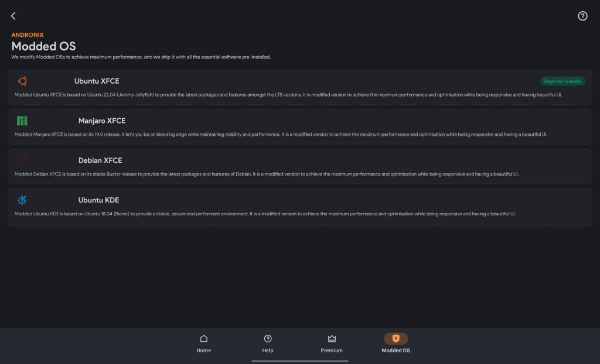The image size is (600, 364).
Task: Click the Beginner Friendly badge
Action: point(562,81)
